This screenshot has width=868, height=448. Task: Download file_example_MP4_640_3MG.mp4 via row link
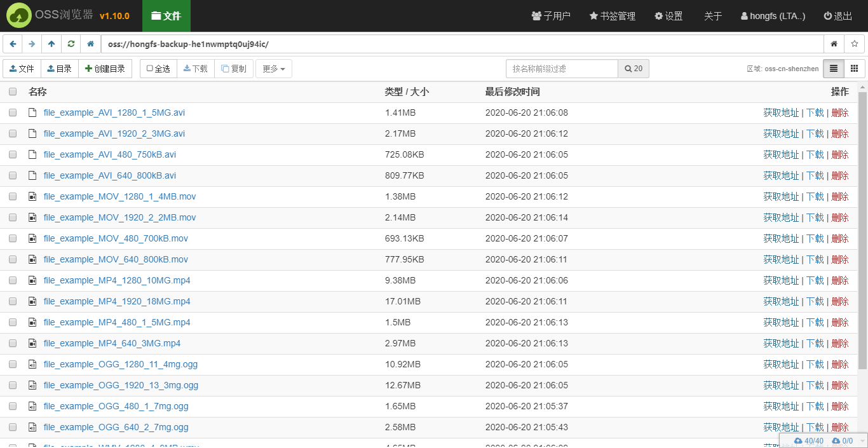pos(815,343)
